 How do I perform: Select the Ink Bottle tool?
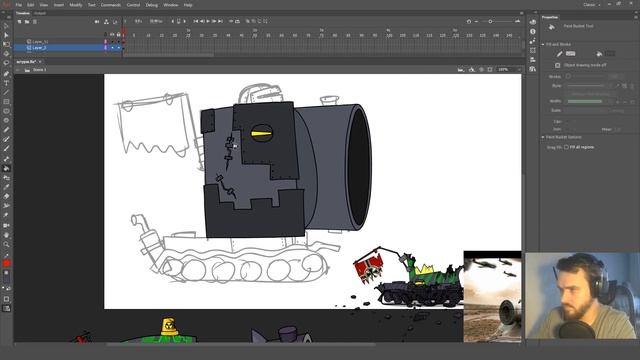[x=6, y=178]
